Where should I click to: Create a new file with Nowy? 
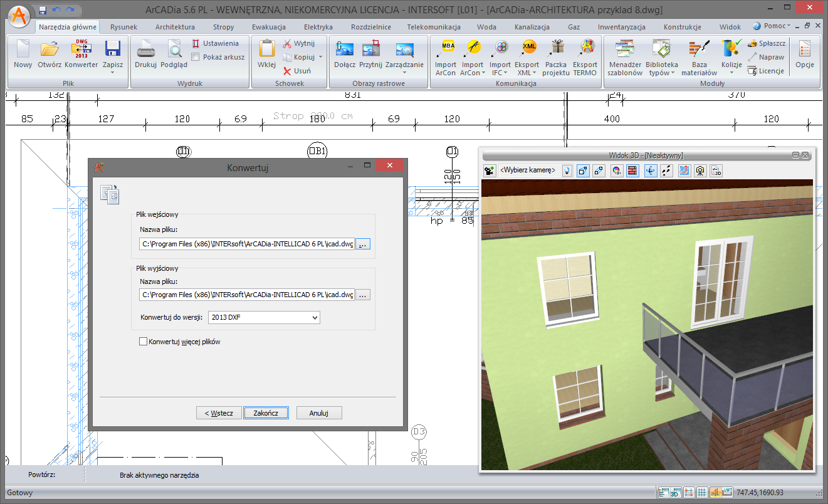click(x=23, y=54)
